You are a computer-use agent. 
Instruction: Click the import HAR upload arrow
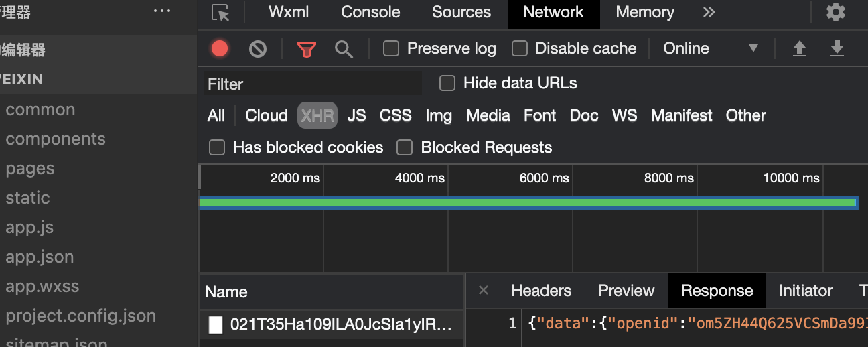[x=800, y=48]
